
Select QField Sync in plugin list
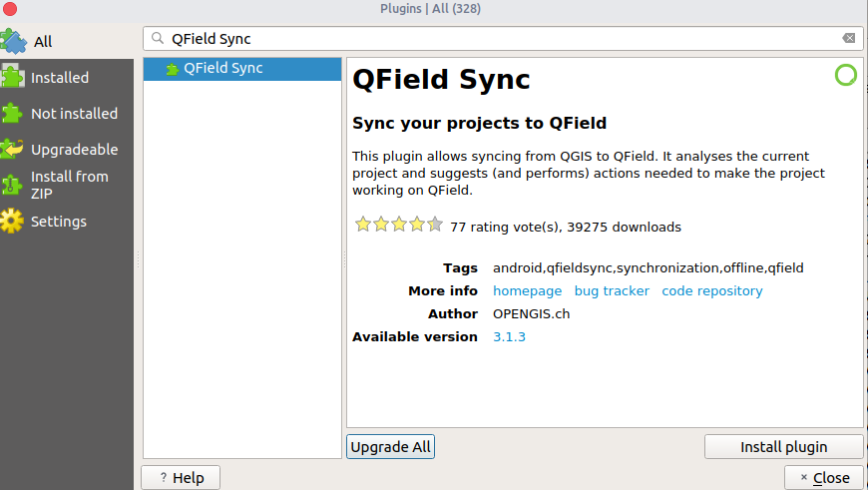click(x=242, y=69)
